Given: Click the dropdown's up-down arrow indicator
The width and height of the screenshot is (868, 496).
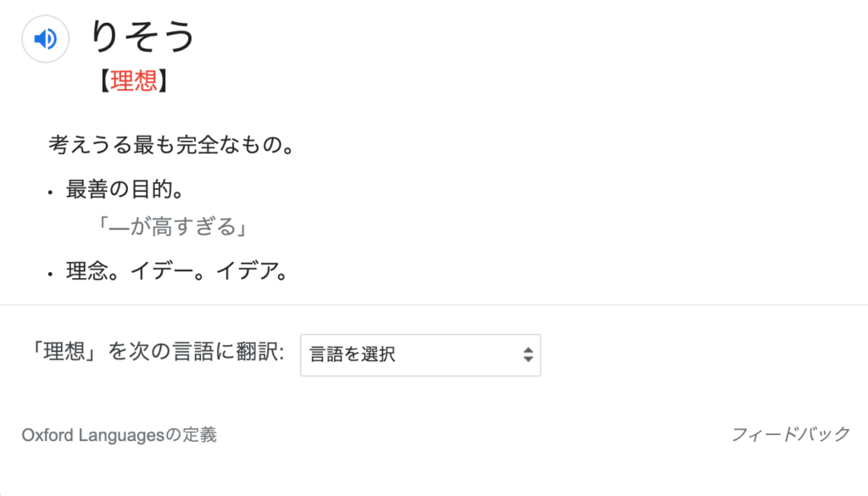Looking at the screenshot, I should (x=528, y=355).
